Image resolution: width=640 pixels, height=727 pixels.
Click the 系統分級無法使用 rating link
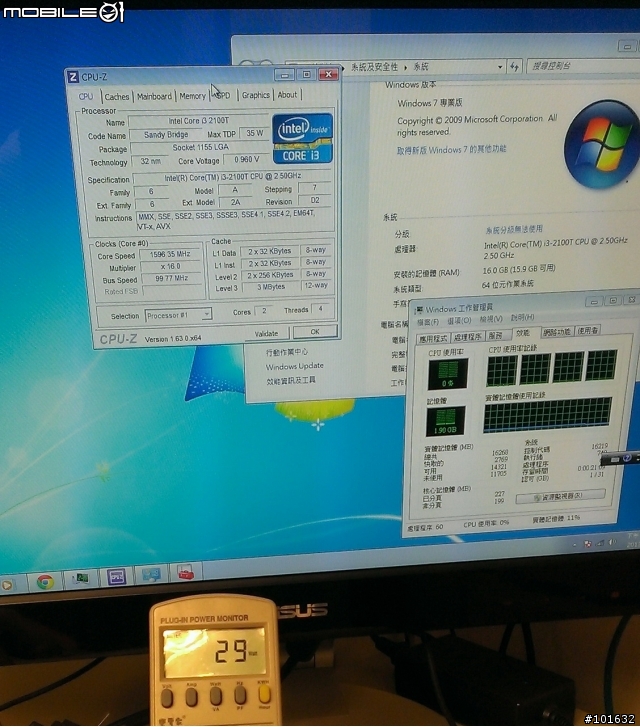[514, 229]
